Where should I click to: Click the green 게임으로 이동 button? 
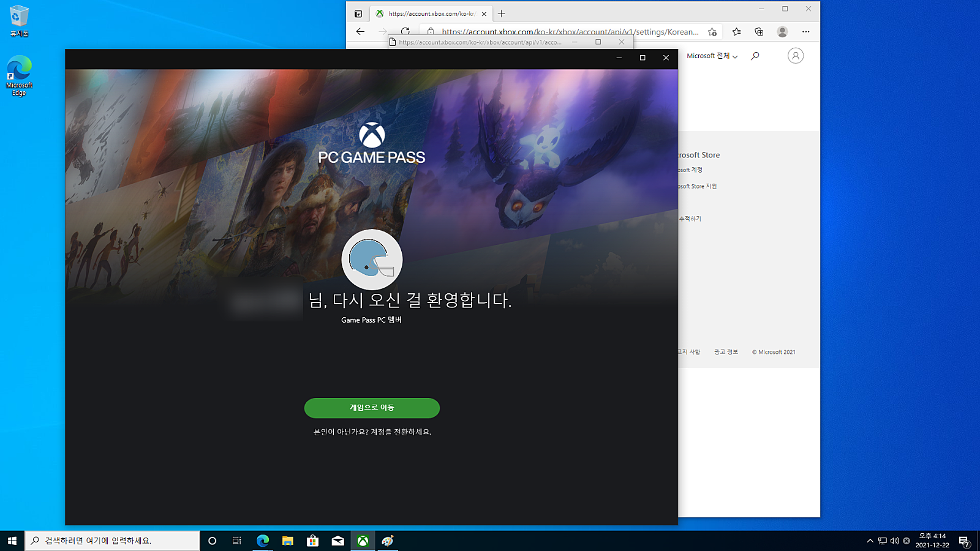click(372, 408)
